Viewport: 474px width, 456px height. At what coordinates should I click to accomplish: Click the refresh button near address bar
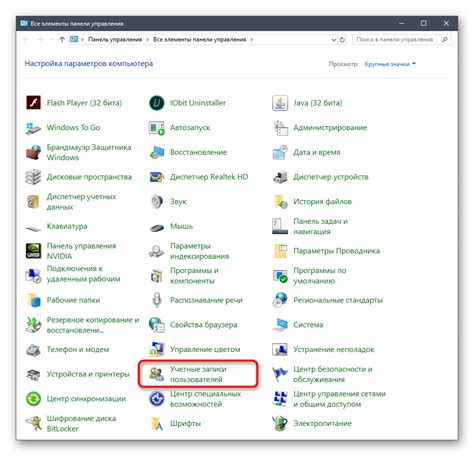(x=342, y=40)
